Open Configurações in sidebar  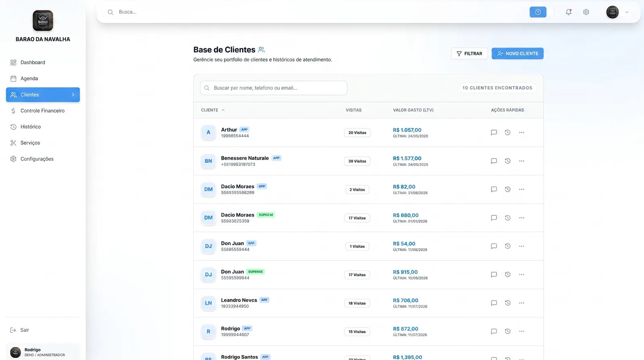[43, 159]
